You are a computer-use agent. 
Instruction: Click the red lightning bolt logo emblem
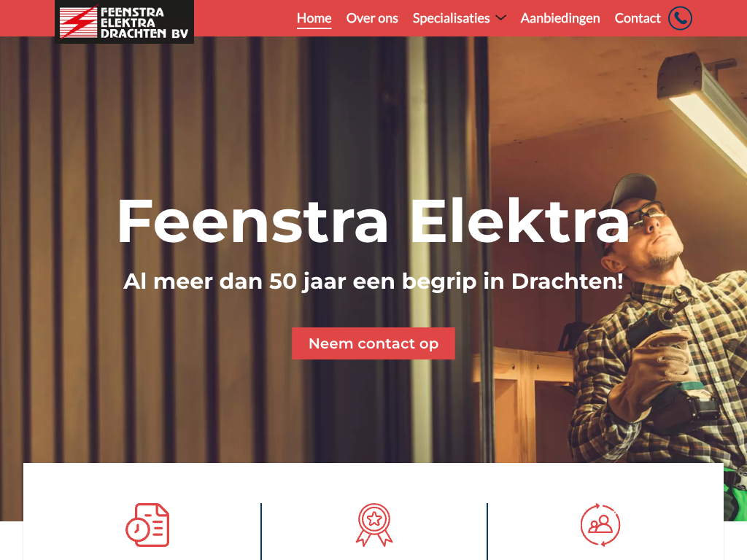pos(78,22)
